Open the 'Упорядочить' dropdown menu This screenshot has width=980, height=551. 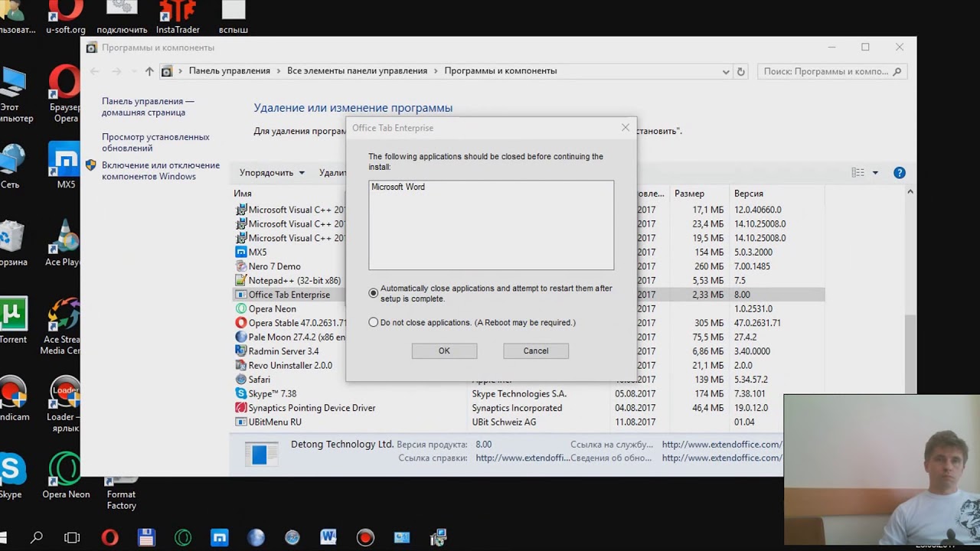coord(272,173)
